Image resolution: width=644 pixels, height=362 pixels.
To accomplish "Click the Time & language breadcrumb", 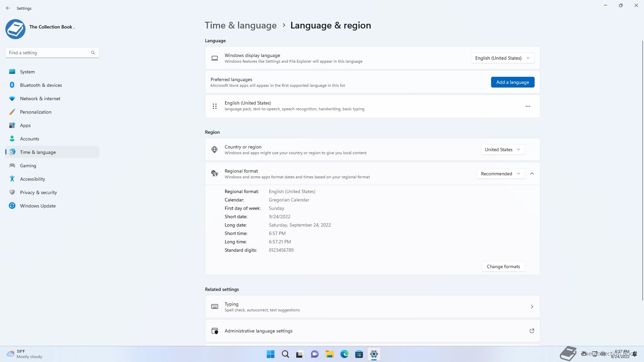I will [x=240, y=25].
